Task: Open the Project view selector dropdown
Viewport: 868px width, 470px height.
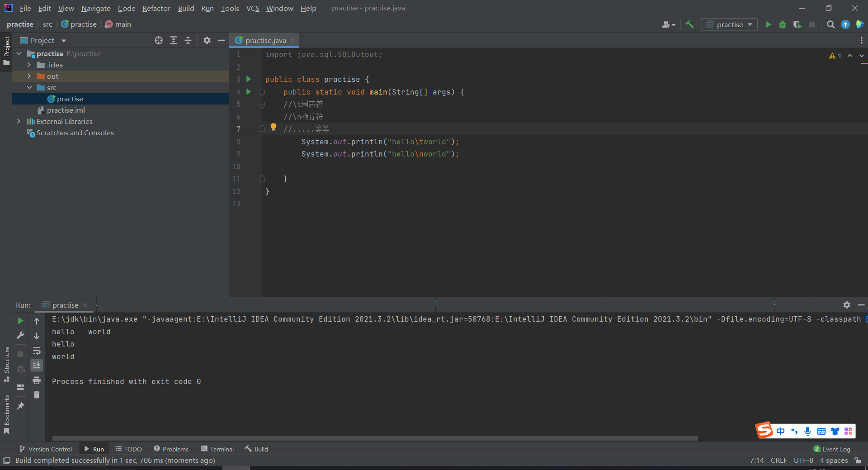Action: coord(43,40)
